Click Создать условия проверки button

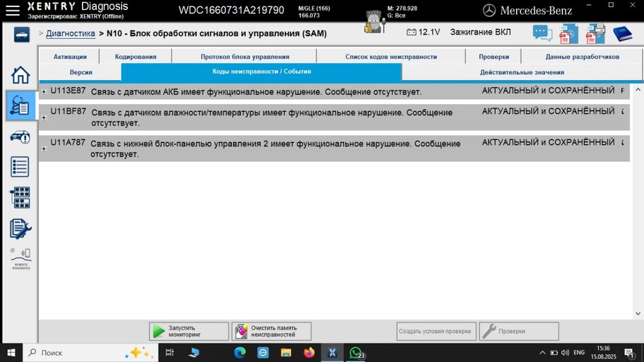436,331
